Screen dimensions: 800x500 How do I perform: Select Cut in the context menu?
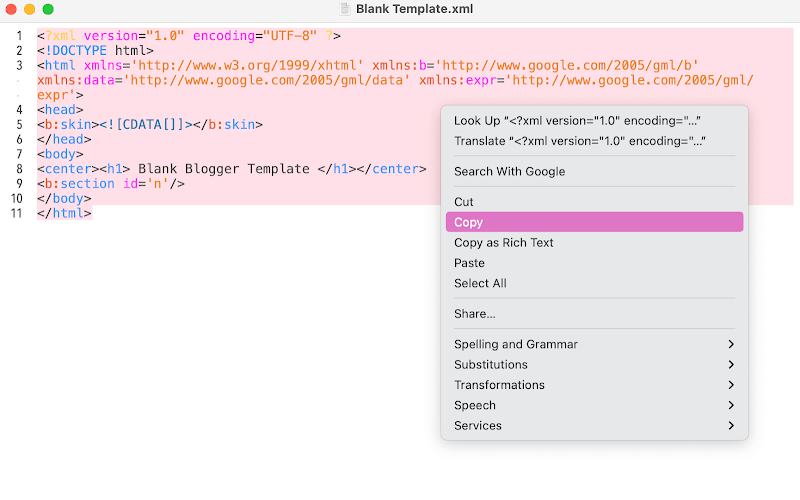[594, 202]
